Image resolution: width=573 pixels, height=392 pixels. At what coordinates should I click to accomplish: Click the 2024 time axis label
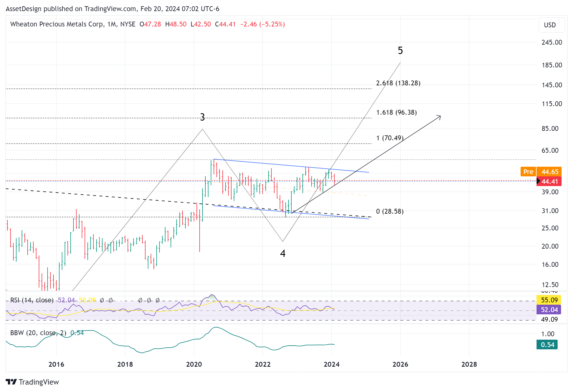(331, 364)
